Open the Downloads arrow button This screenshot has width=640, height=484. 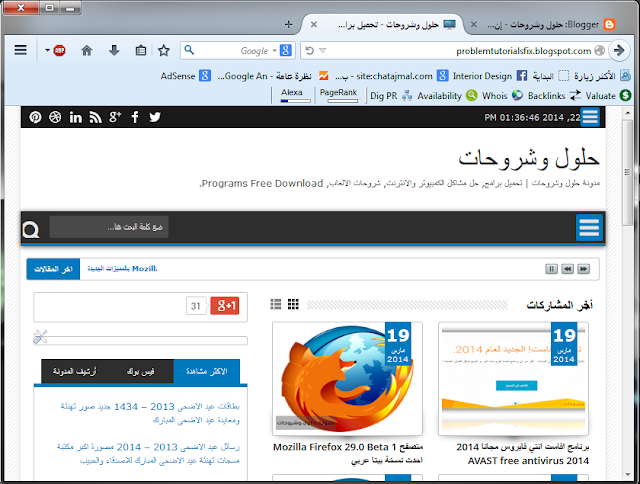tap(114, 51)
